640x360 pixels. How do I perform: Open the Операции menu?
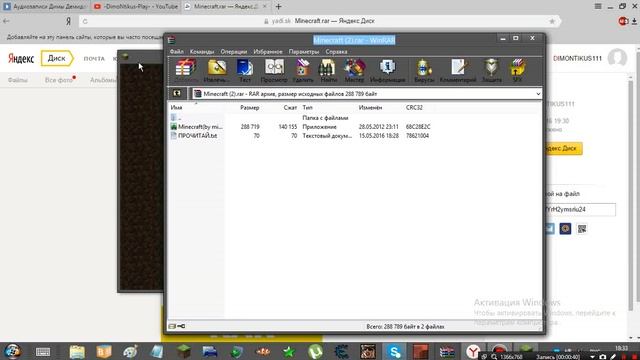[x=233, y=51]
